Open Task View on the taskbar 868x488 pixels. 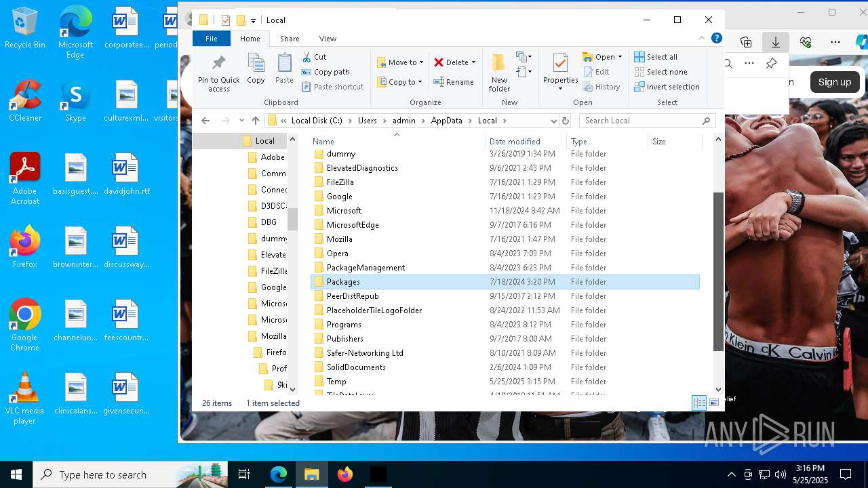tap(244, 474)
